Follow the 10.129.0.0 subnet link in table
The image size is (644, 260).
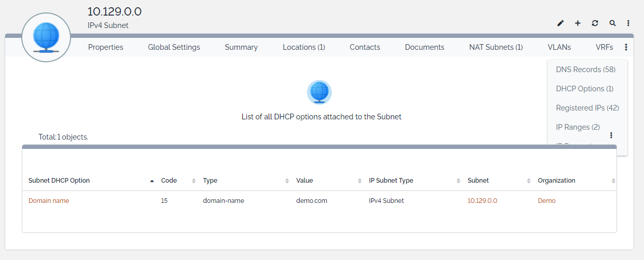click(482, 201)
